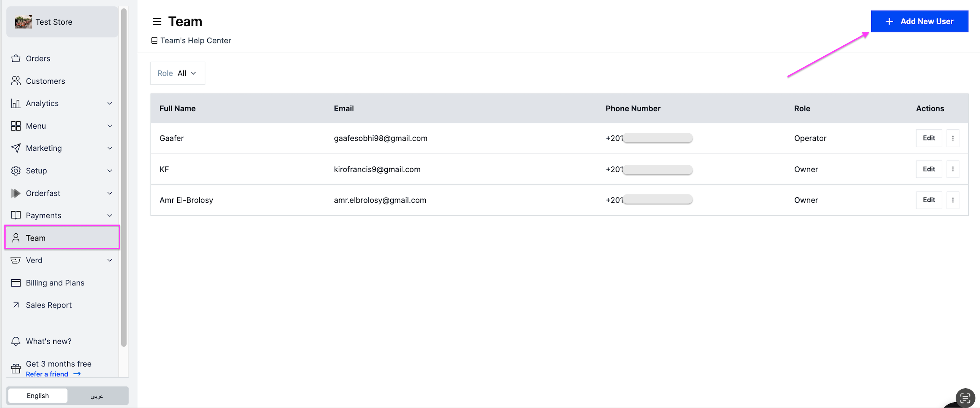The width and height of the screenshot is (980, 408).
Task: Click the Payments book icon
Action: tap(16, 215)
